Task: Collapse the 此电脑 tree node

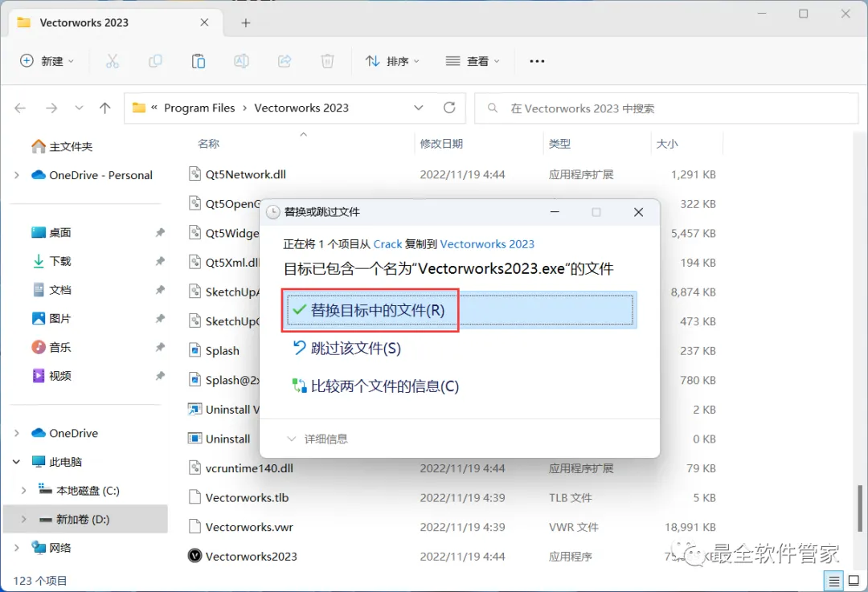Action: pos(17,461)
